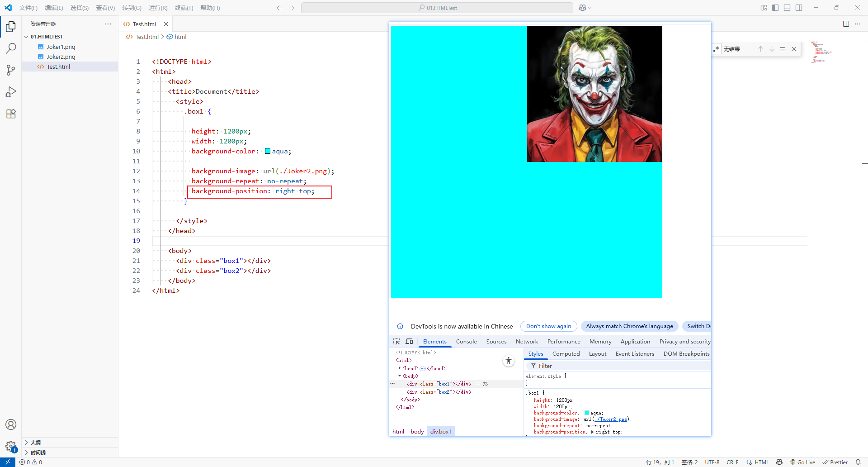Select the element inspector tool in DevTools
The width and height of the screenshot is (868, 467).
pyautogui.click(x=396, y=342)
